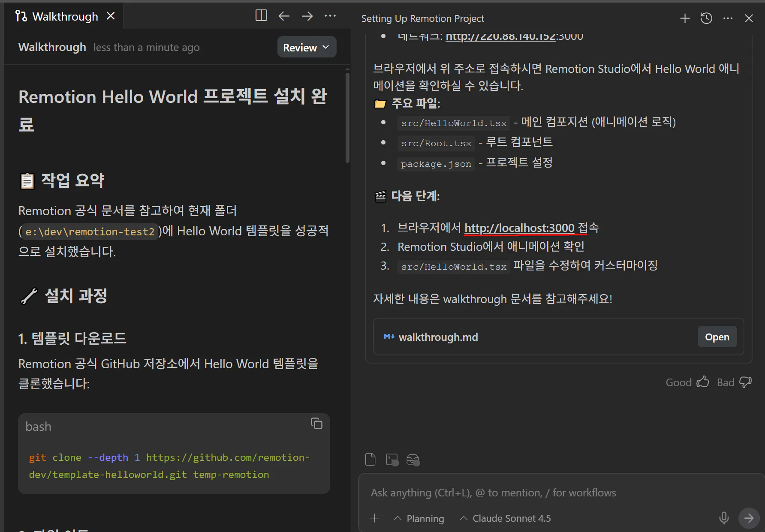
Task: Click the e:\dev\remotion-test2 path
Action: pyautogui.click(x=90, y=231)
